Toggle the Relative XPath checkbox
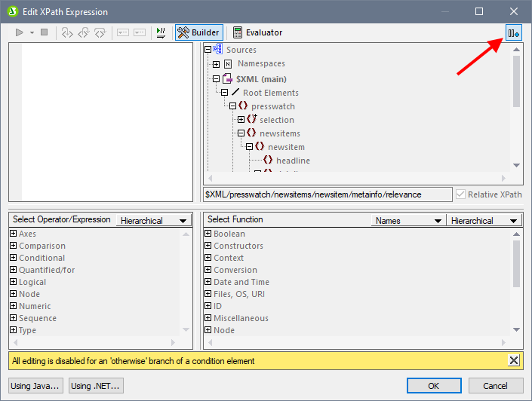The image size is (532, 401). (460, 194)
